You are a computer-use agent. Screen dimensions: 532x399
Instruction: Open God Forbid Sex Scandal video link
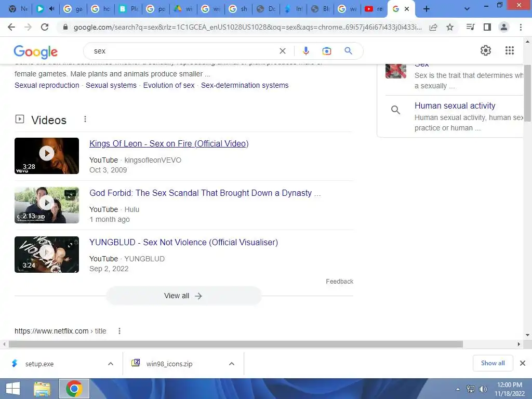[x=205, y=193]
